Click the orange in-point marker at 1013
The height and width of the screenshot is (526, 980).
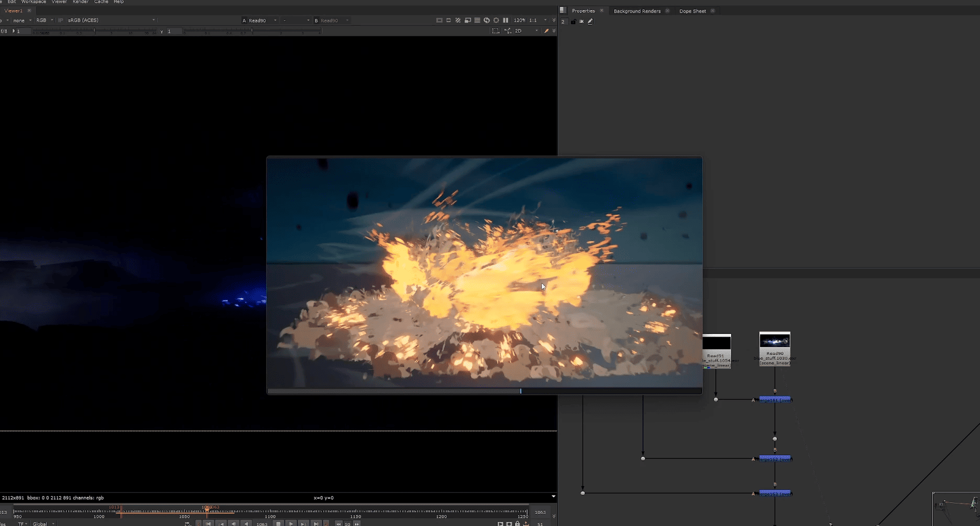[x=121, y=511]
